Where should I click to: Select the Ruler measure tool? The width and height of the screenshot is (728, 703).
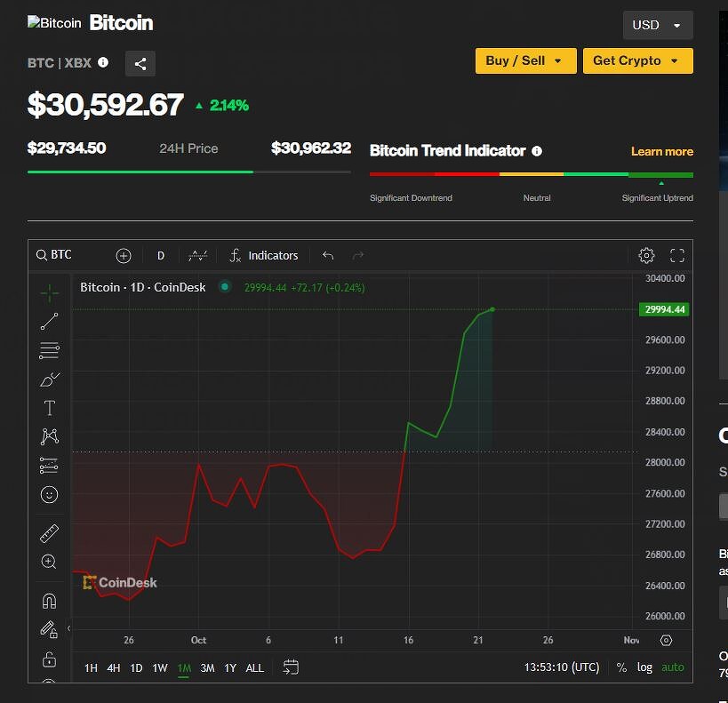[x=49, y=534]
